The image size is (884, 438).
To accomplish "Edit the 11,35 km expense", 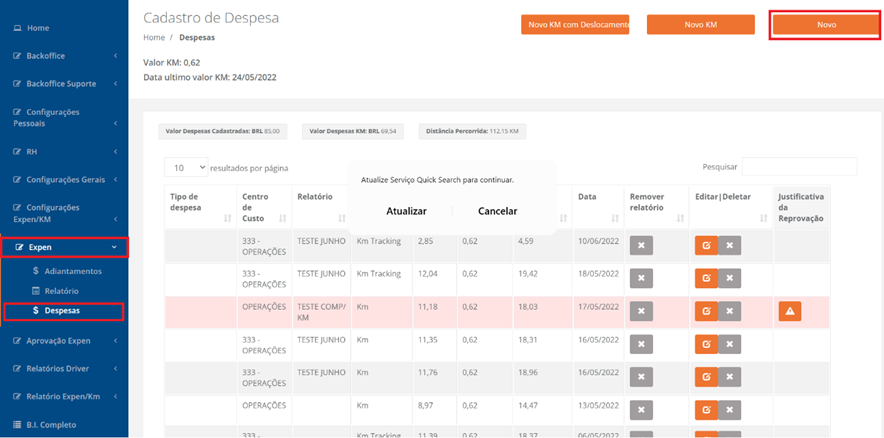I will tap(706, 344).
